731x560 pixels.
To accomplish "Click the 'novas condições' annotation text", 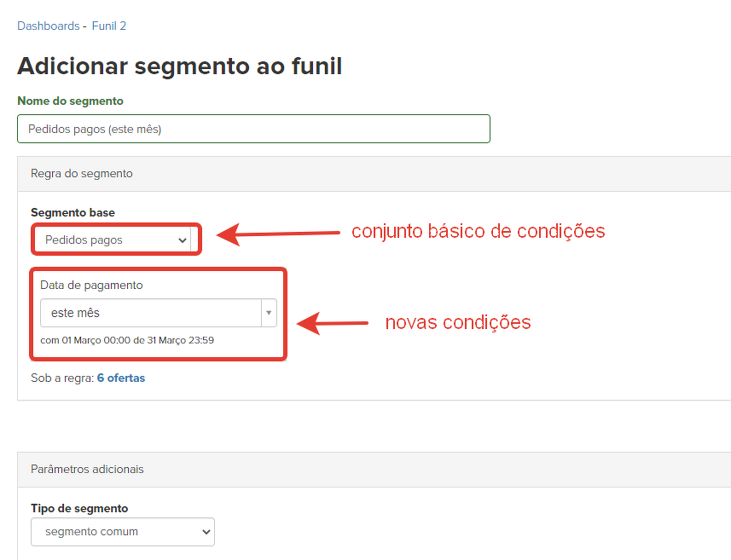I will point(458,322).
